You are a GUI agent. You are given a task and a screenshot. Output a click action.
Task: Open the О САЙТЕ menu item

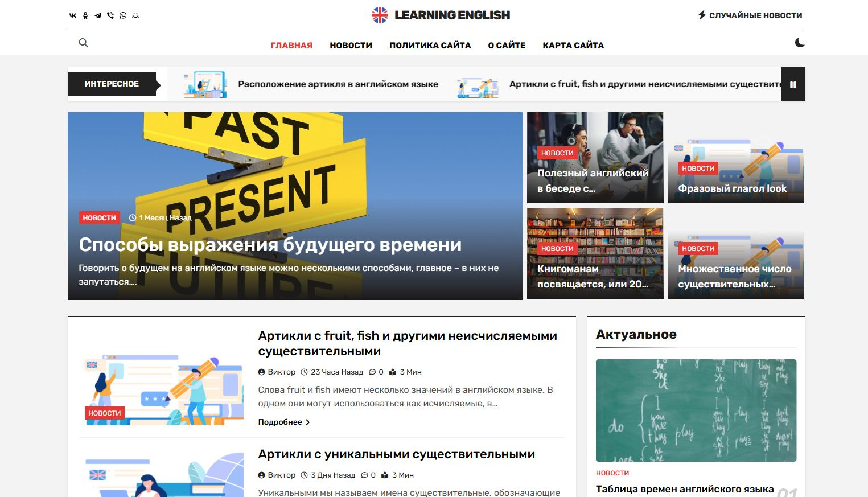[x=507, y=46]
